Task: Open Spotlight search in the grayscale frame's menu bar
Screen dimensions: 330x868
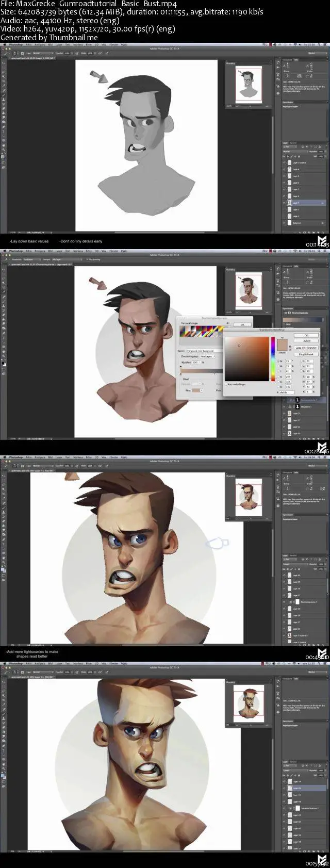Action: (x=319, y=44)
